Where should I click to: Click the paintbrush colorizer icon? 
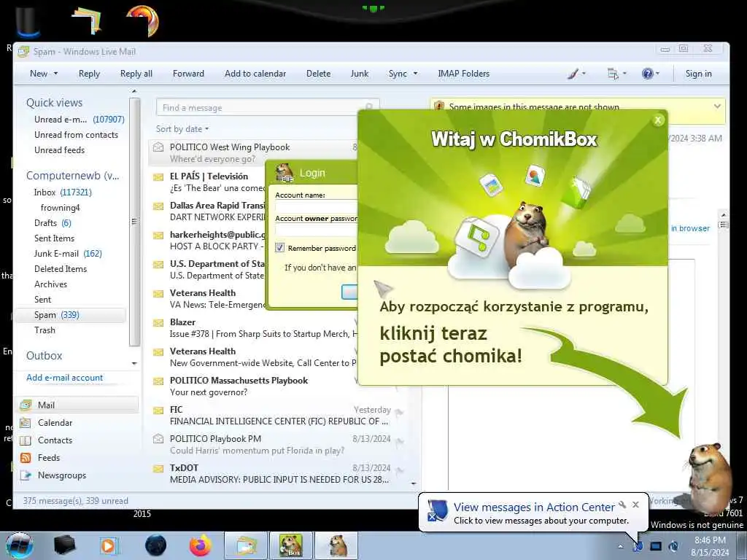pyautogui.click(x=573, y=74)
